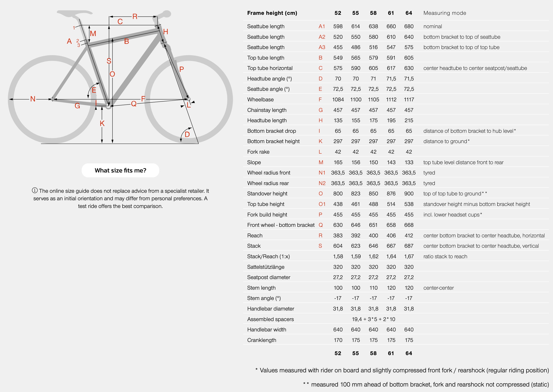Click the "Frame height (cm)" table heading
Viewport: 553px width, 392px height.
point(272,13)
